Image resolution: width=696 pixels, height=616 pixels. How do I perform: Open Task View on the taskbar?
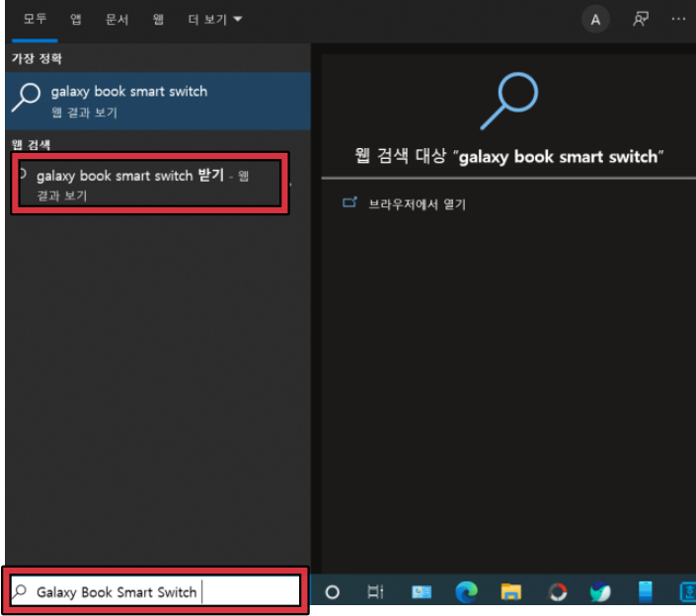click(x=375, y=591)
